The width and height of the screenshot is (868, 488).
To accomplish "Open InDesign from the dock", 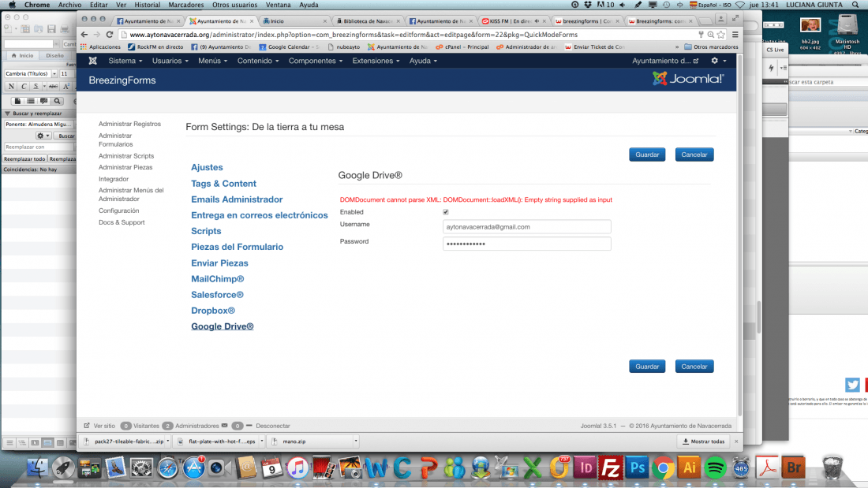I will pos(585,468).
